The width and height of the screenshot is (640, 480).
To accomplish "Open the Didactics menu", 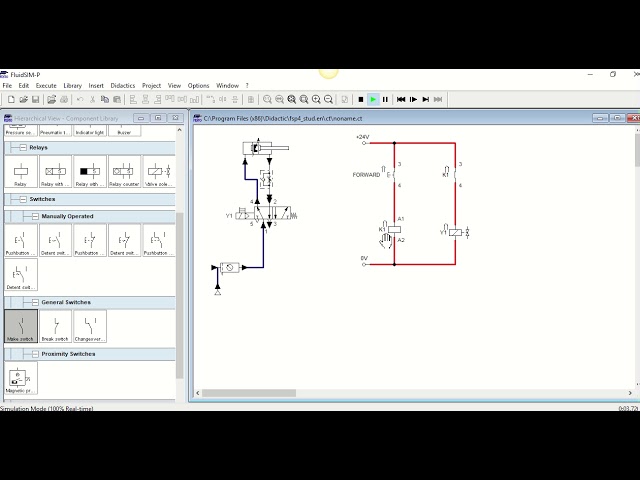I will [x=123, y=86].
